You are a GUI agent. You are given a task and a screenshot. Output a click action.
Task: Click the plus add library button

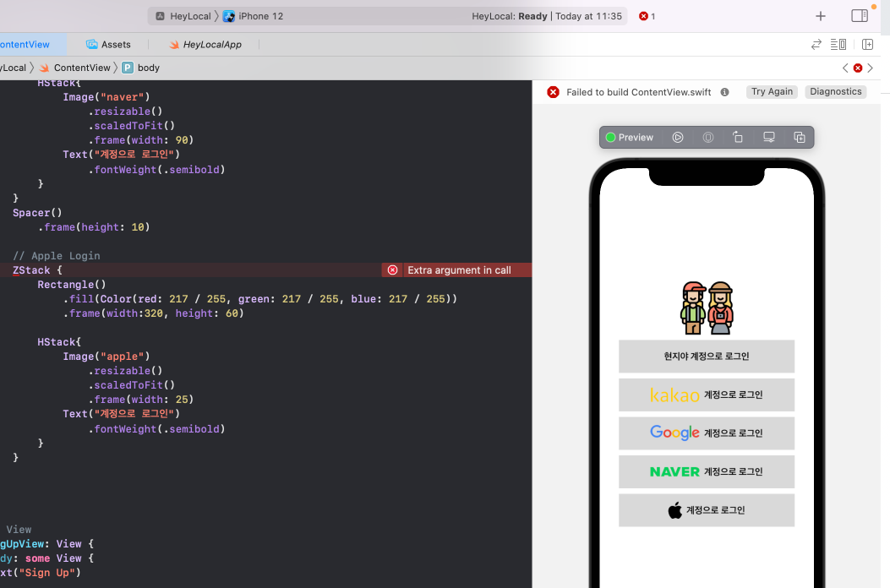pyautogui.click(x=820, y=16)
